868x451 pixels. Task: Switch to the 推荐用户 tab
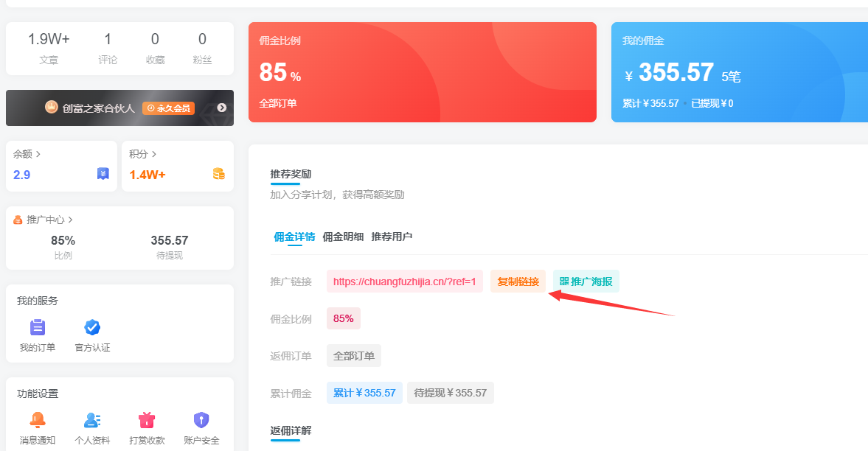[392, 237]
